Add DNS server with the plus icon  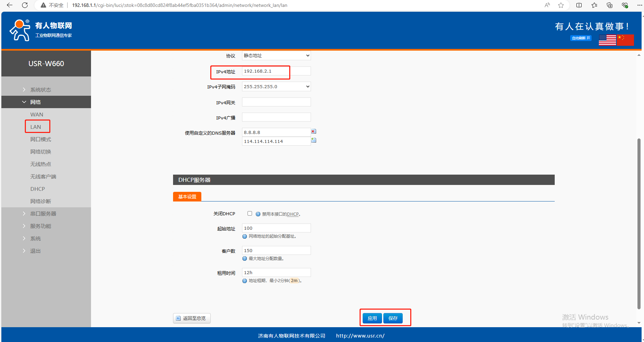[314, 140]
